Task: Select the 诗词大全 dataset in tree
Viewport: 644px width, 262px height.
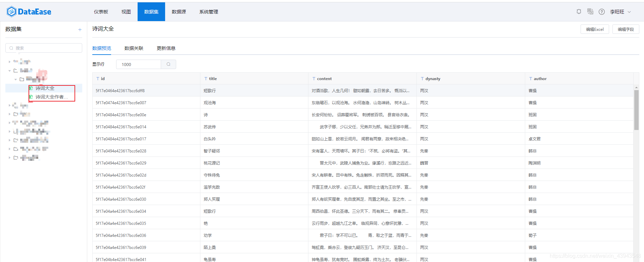Action: click(45, 88)
